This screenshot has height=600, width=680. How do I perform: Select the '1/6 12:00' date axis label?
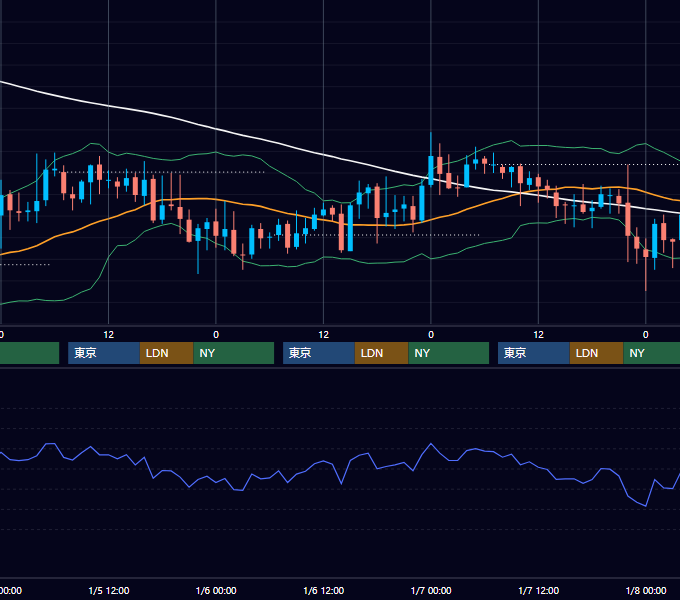(324, 590)
